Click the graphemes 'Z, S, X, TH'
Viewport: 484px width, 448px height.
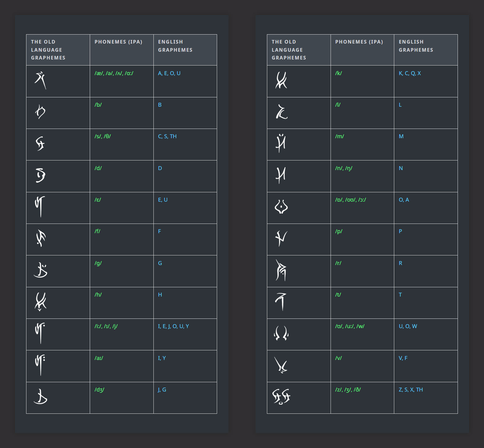point(411,390)
